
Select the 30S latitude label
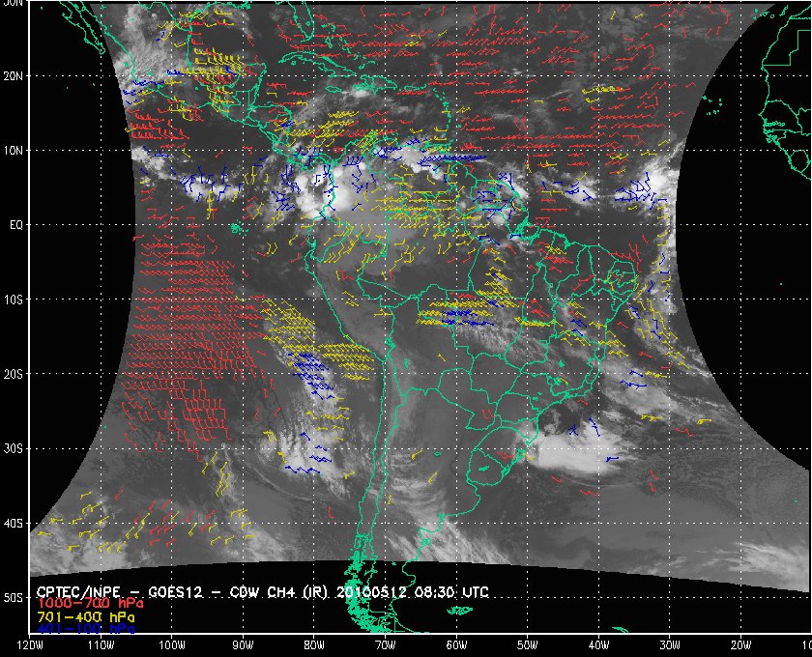[x=13, y=449]
